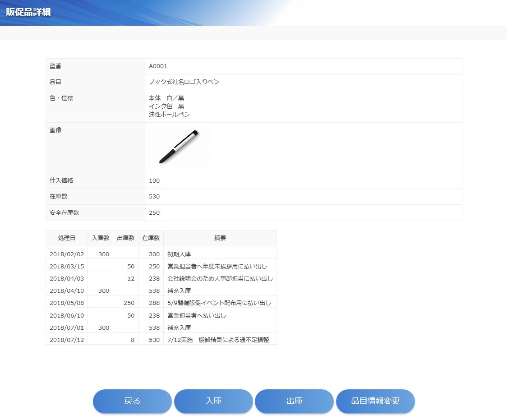Image resolution: width=507 pixels, height=420 pixels.
Task: Click the 5/9開催販促イベント配布用に払い出し description
Action: (x=219, y=303)
